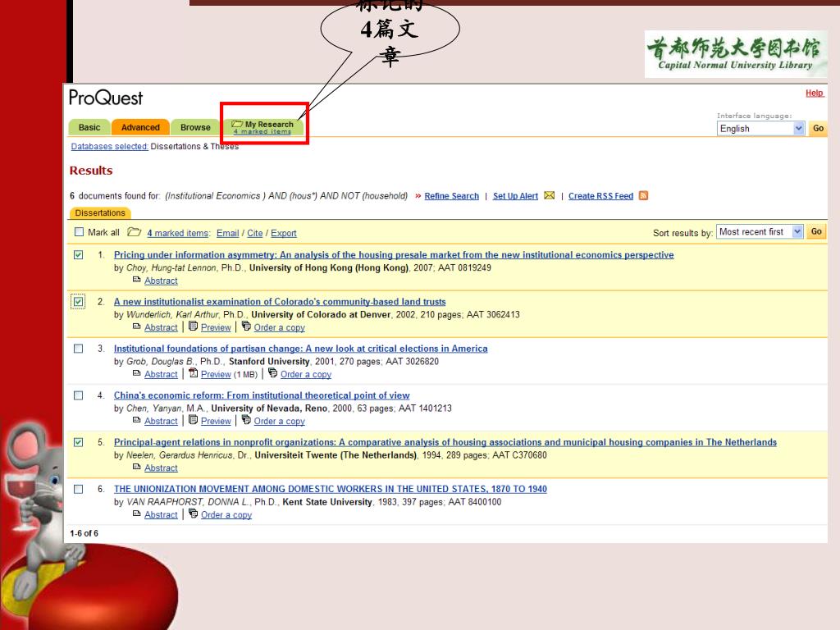The image size is (840, 630).
Task: Click the Preview icon for result 2
Action: [x=194, y=326]
